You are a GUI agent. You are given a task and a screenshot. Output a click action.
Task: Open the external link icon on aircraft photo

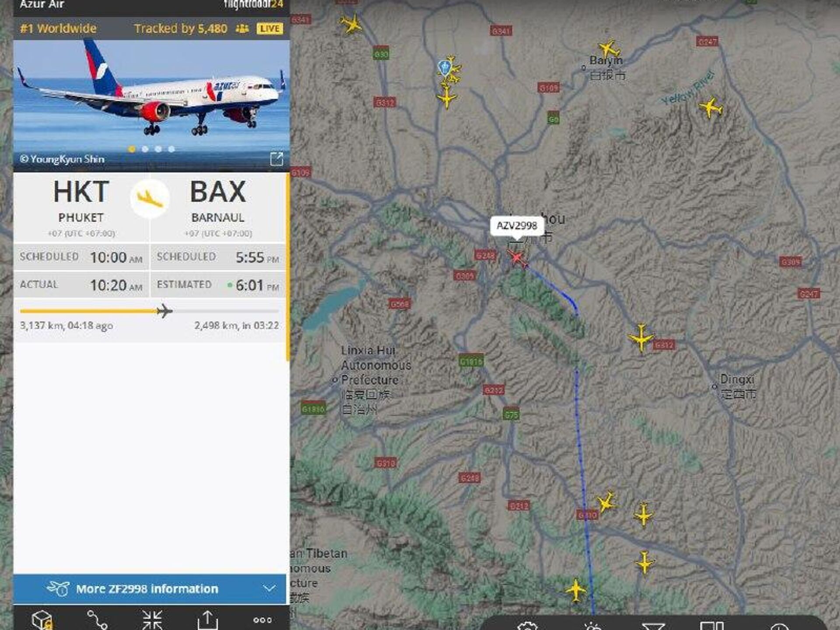click(276, 159)
